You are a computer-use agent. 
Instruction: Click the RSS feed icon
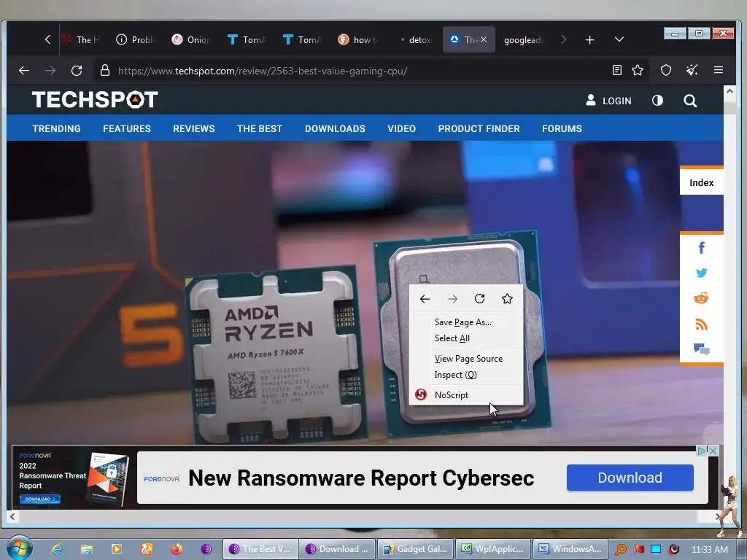(701, 324)
